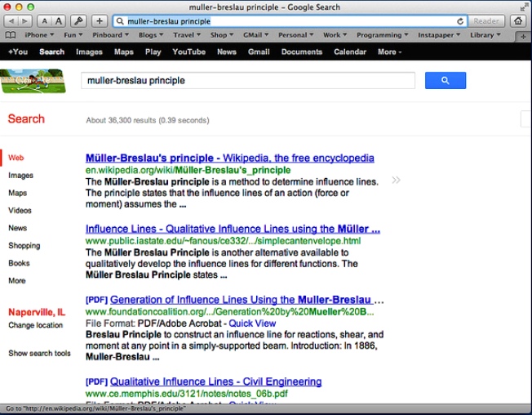Click the en.wikipedia.org green URL text
Screen dimensions: 532x415
click(188, 170)
